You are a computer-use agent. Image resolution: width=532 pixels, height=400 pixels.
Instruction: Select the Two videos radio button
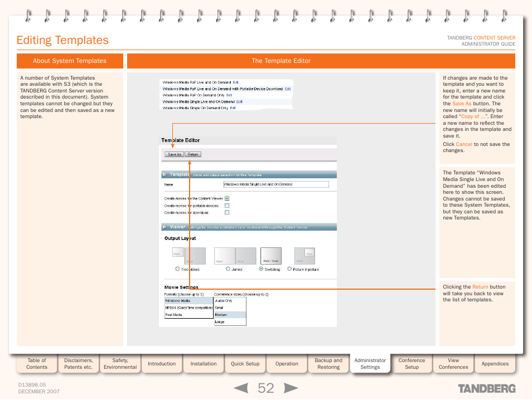(177, 269)
